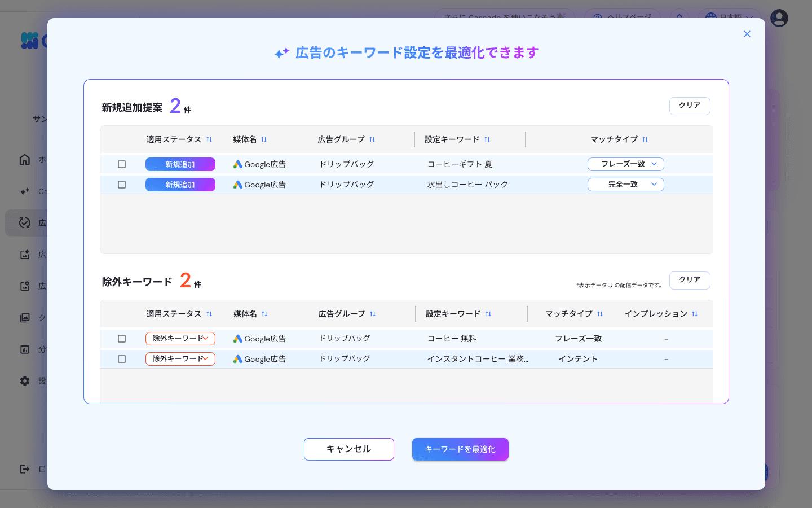Click Google広告 icon in 水出しコーヒー パック row
The height and width of the screenshot is (508, 812).
point(238,185)
